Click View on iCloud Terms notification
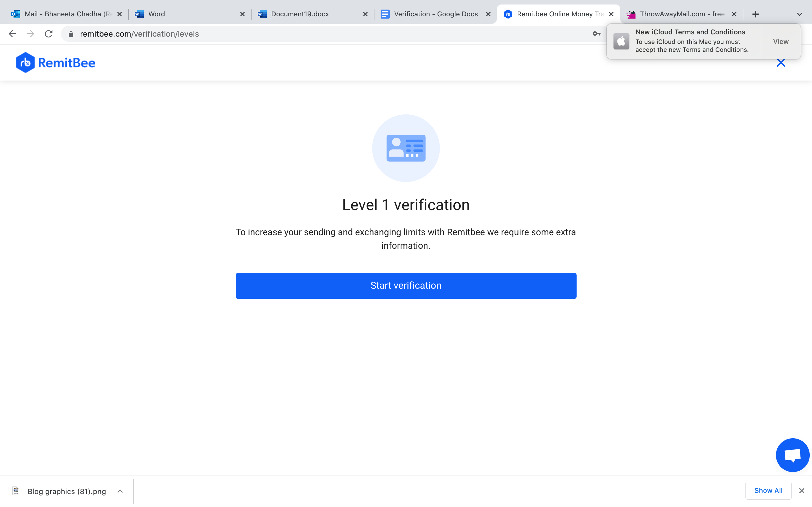Screen dimensions: 812x507 coord(780,42)
